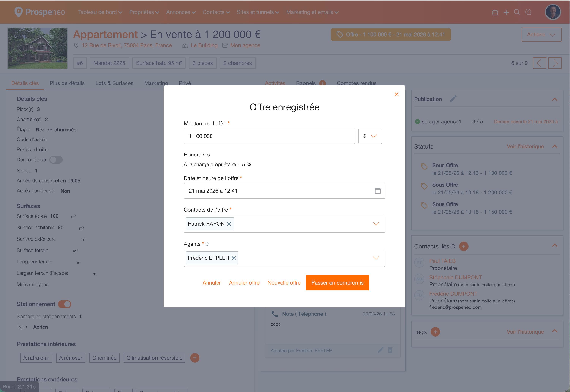Click the Le Building building icon
This screenshot has width=570, height=392.
coord(185,45)
